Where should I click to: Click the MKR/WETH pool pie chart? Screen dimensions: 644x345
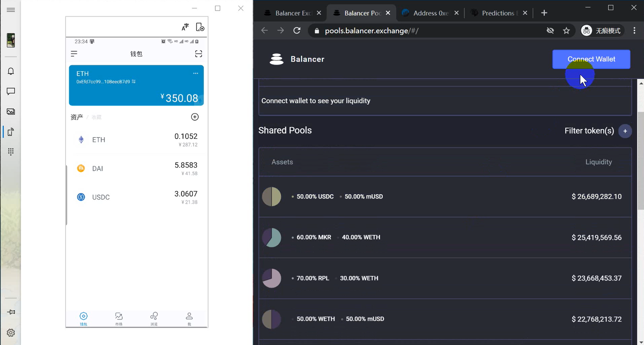[x=271, y=237]
